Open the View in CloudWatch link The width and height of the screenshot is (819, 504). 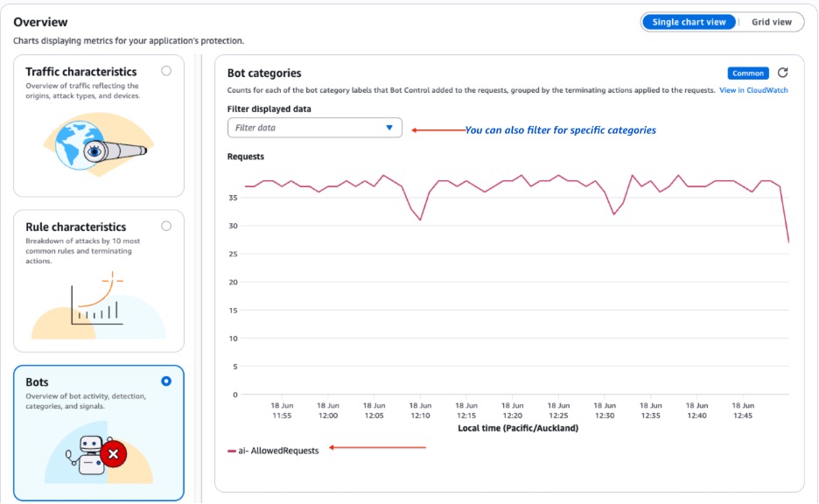pos(753,90)
